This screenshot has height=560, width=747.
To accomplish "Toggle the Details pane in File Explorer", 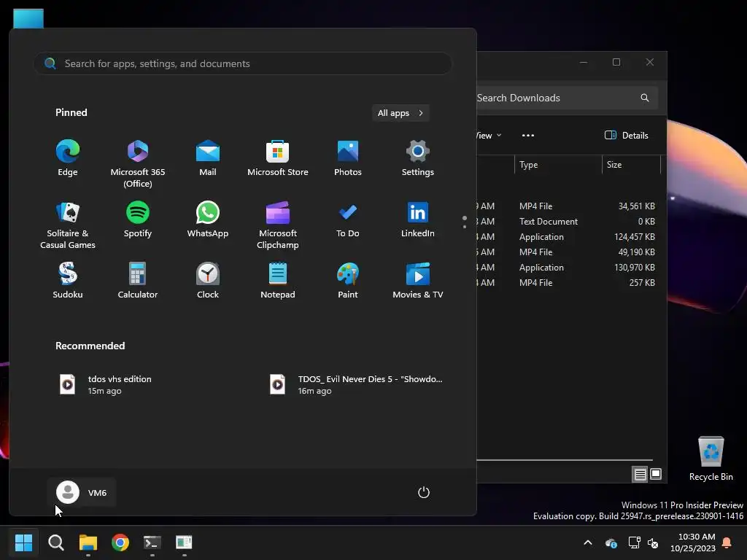I will pyautogui.click(x=626, y=135).
